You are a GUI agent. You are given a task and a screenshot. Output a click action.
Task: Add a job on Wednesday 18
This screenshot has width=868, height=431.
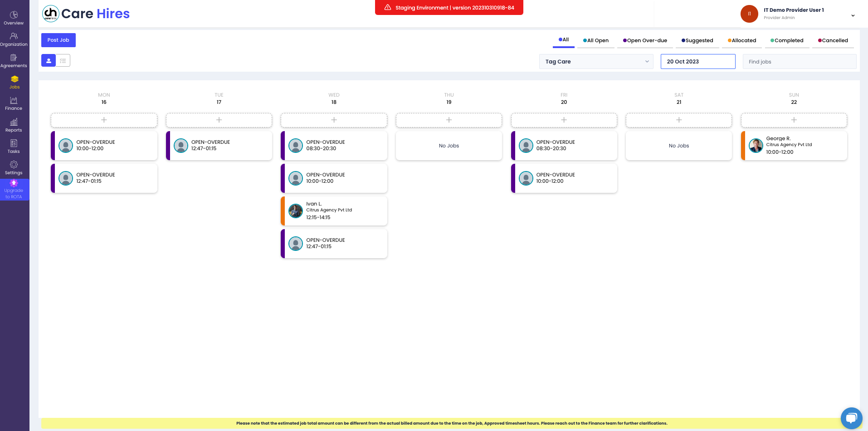(x=334, y=120)
